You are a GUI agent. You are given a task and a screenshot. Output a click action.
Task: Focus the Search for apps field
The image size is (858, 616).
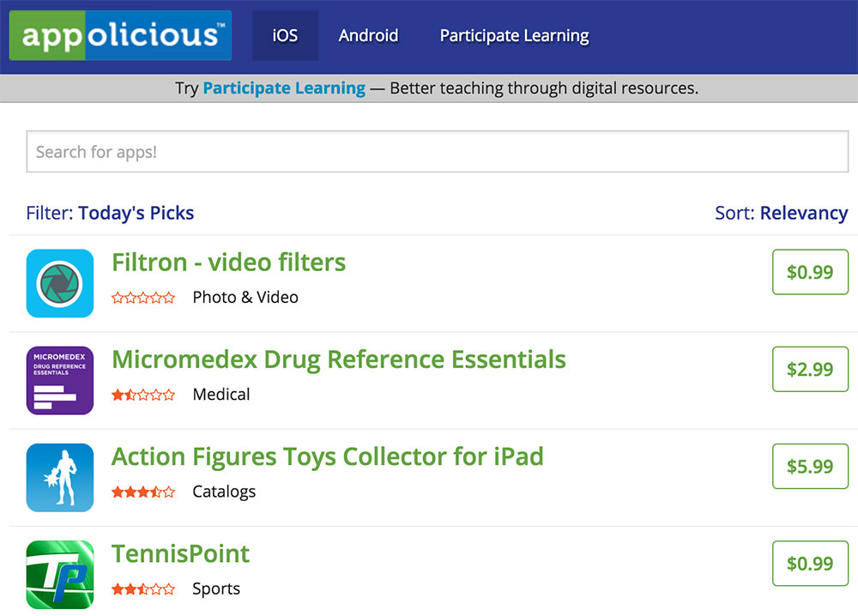click(x=438, y=152)
